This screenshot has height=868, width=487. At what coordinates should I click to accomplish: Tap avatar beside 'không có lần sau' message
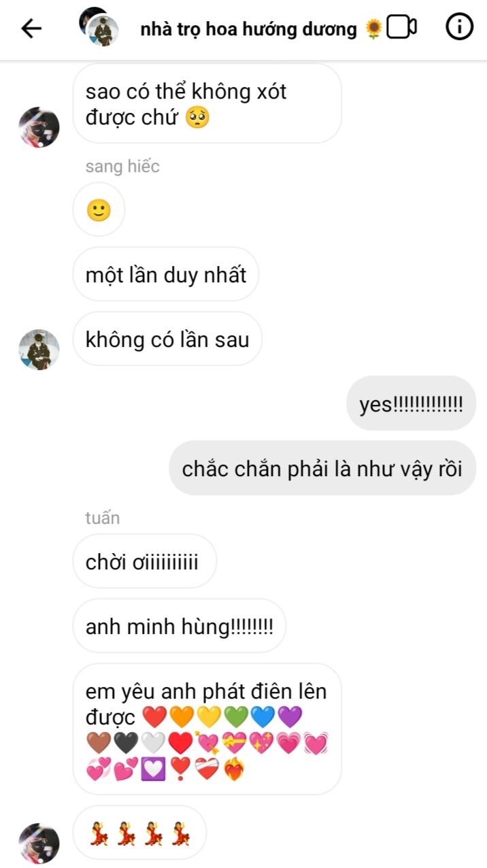pyautogui.click(x=39, y=350)
